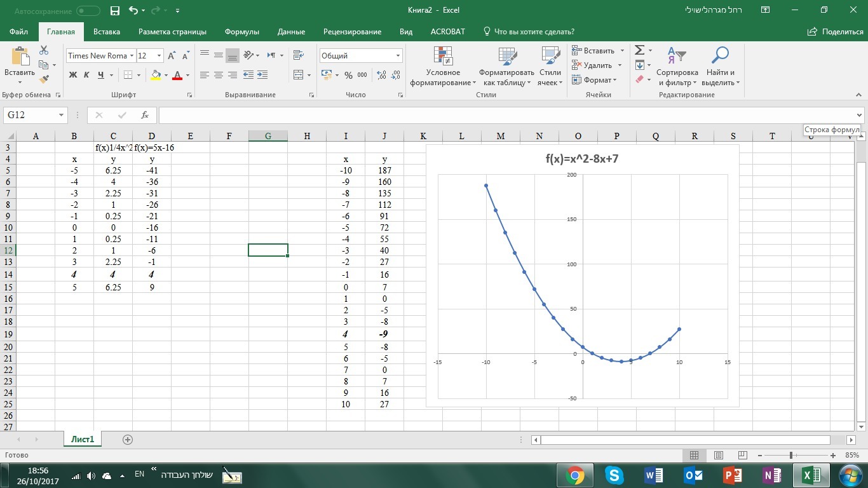Open the Формулы ribbon tab
Viewport: 868px width, 488px height.
pos(241,32)
